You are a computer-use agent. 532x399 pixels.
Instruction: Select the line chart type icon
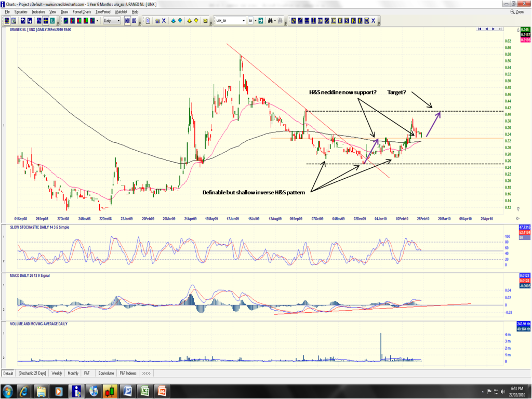(x=66, y=21)
